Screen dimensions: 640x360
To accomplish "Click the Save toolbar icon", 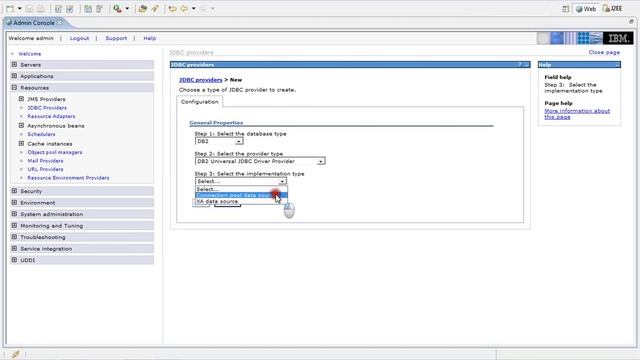I will [x=29, y=9].
